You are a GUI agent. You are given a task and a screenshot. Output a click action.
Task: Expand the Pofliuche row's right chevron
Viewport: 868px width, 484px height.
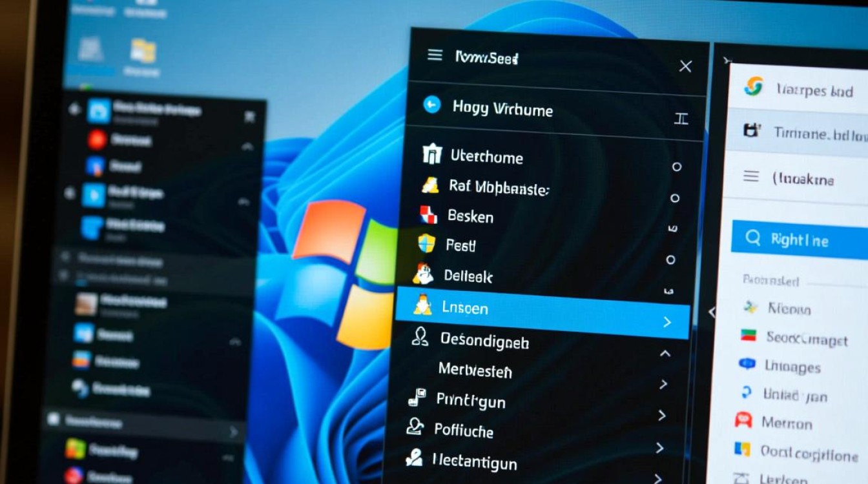point(661,415)
